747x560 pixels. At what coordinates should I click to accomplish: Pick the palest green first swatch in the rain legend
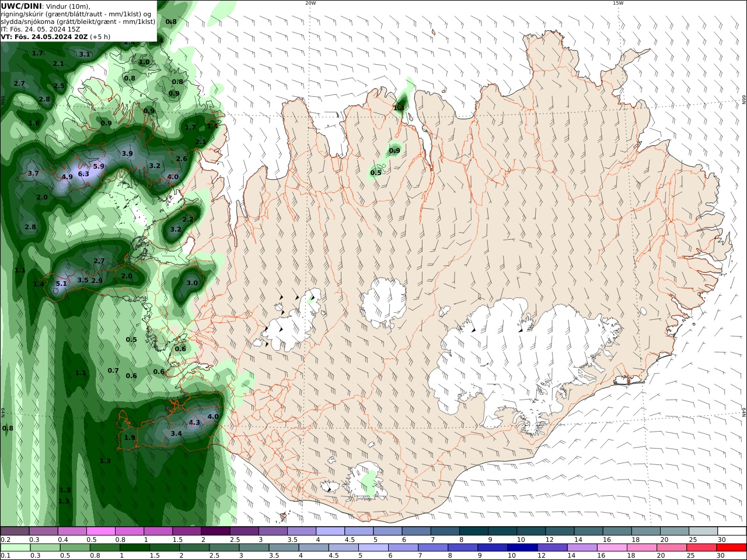[x=15, y=548]
